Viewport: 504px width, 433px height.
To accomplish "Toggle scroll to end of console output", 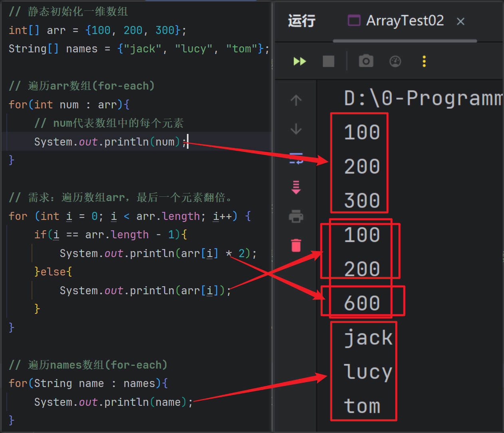I will 296,187.
